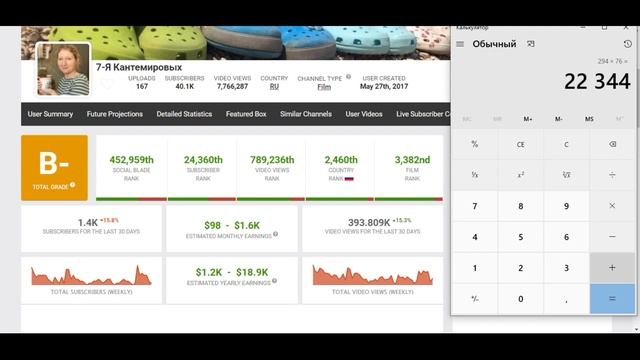
Task: Click the Total Subscribers weekly chart
Action: pos(91,275)
